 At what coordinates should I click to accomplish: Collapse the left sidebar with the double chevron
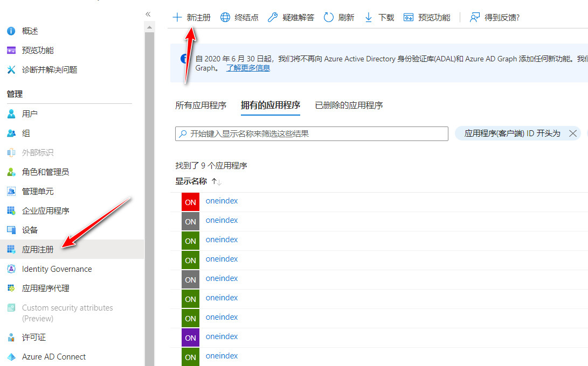pyautogui.click(x=148, y=14)
